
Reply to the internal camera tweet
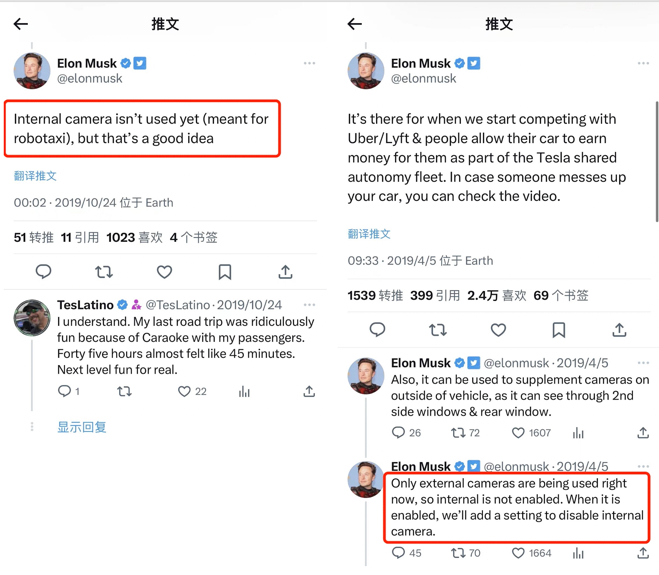tap(43, 272)
